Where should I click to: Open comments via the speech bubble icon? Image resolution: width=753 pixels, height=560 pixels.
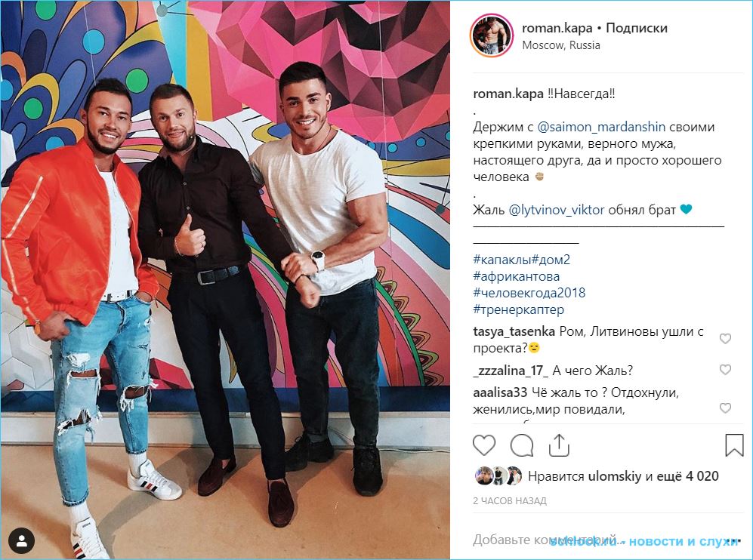(x=522, y=445)
